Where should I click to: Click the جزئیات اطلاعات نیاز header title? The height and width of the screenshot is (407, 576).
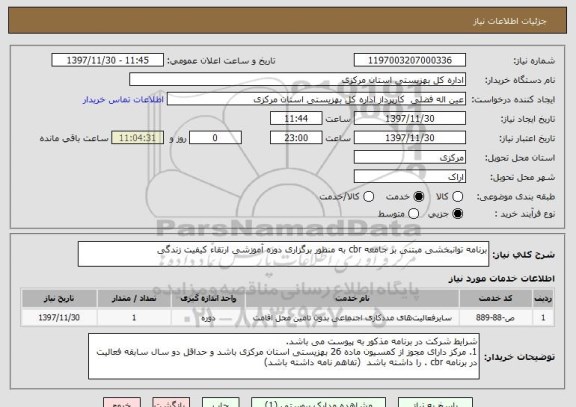[x=510, y=21]
